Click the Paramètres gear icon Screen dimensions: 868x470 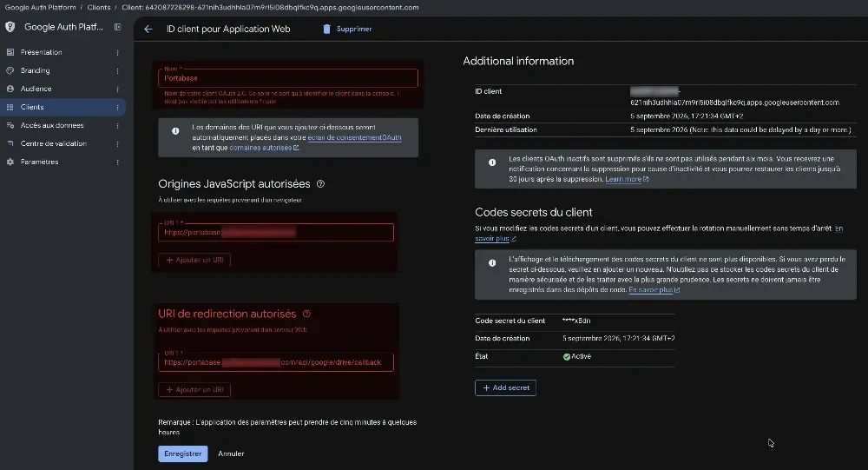[x=10, y=162]
